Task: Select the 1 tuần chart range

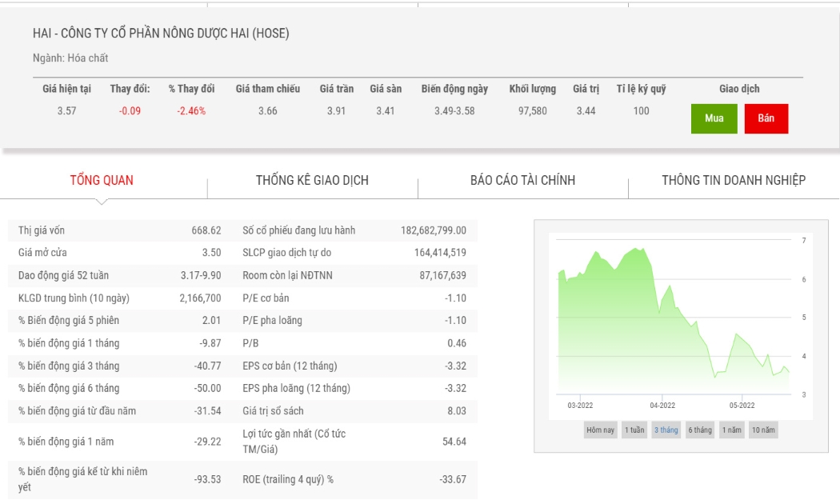Action: (x=634, y=430)
